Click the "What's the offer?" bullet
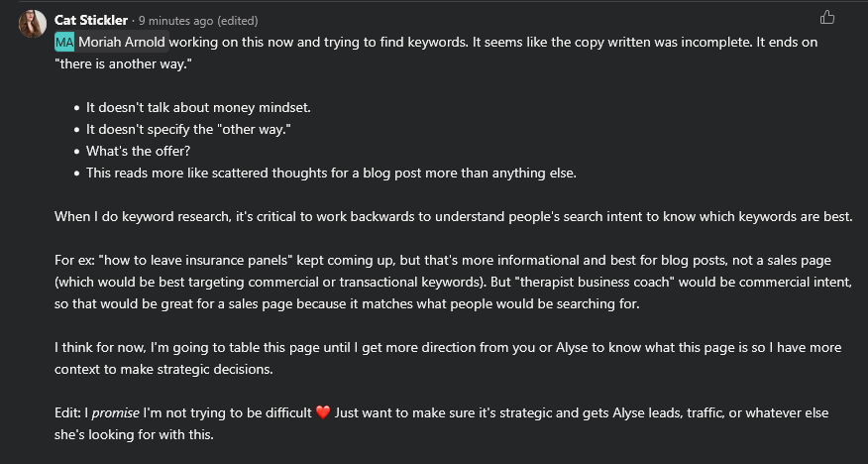 point(138,151)
